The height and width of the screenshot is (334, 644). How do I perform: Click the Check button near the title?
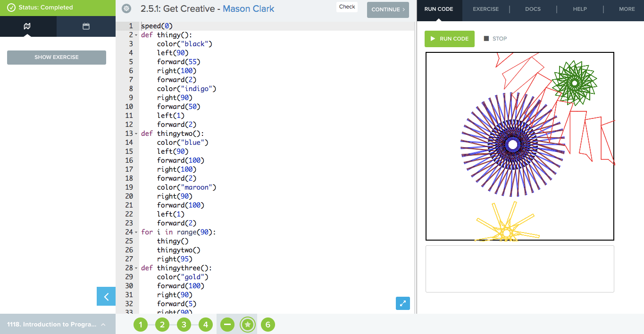[x=347, y=7]
